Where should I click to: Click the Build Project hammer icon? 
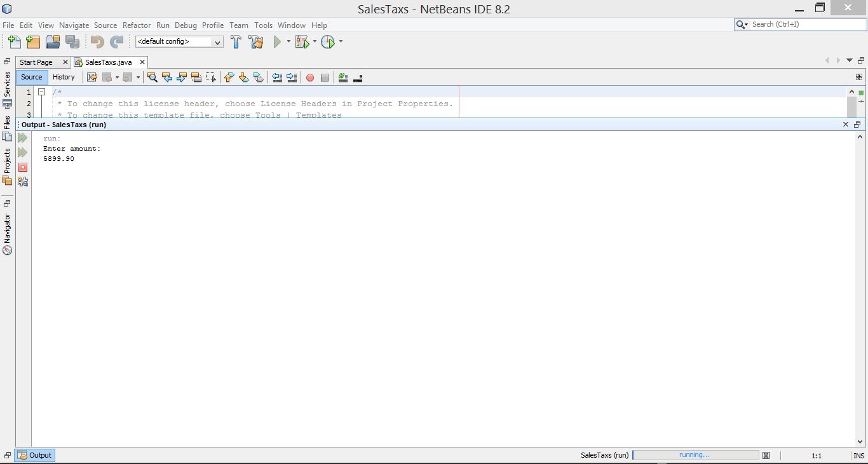pos(236,42)
